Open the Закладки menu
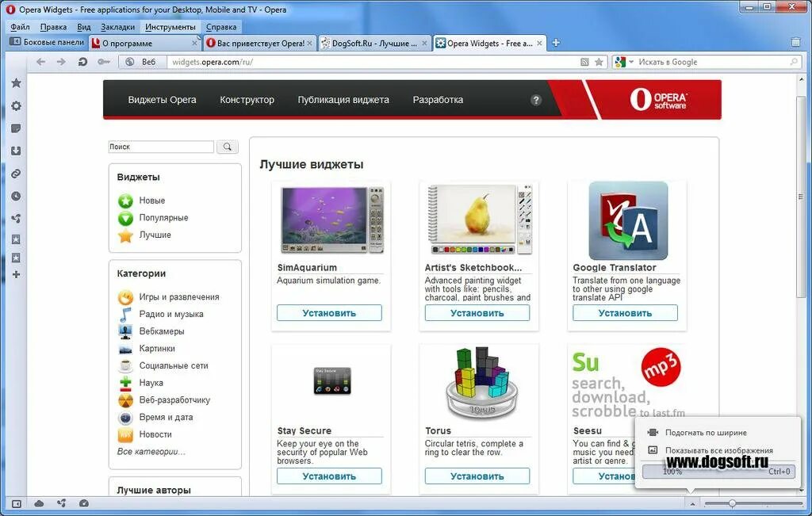The width and height of the screenshot is (812, 516). (x=117, y=27)
